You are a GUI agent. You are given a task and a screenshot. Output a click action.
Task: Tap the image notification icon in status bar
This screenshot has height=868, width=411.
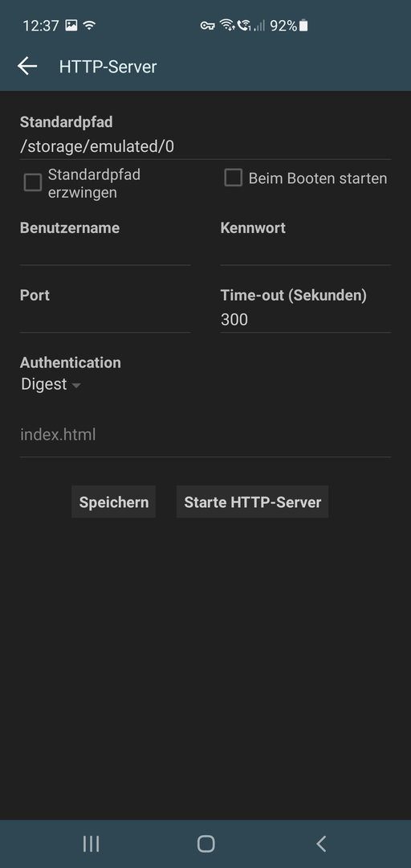(x=71, y=25)
